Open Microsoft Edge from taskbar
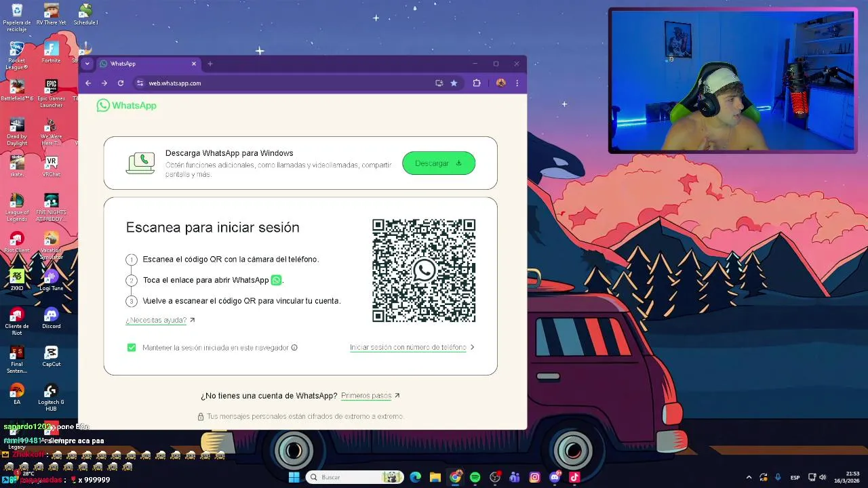This screenshot has height=488, width=868. tap(416, 477)
